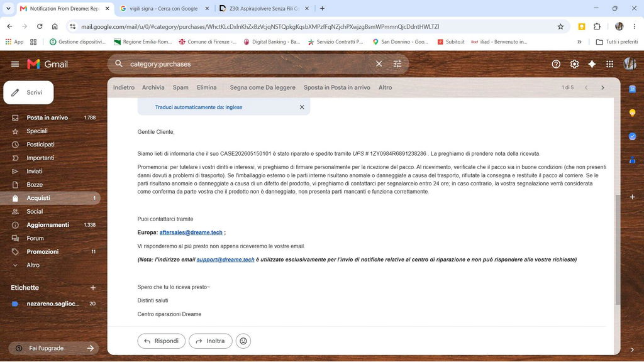Open the support@dreame.tech email link
644x362 pixels.
pos(226,260)
